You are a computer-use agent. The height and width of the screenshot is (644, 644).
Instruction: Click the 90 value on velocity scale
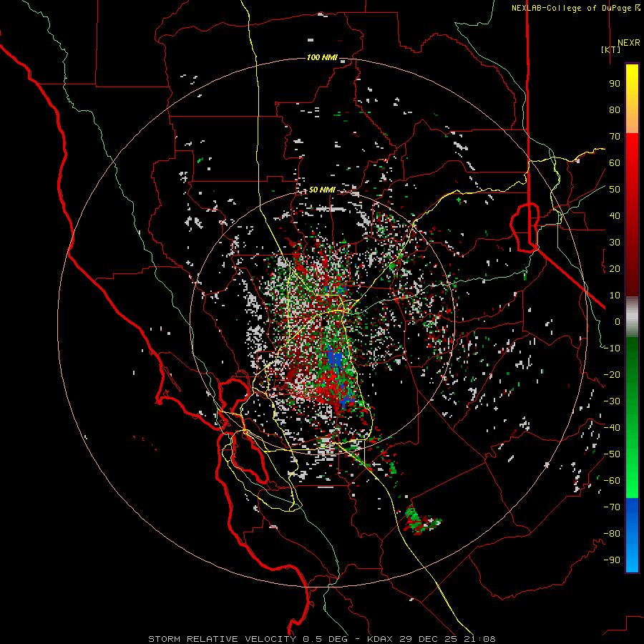pyautogui.click(x=615, y=84)
